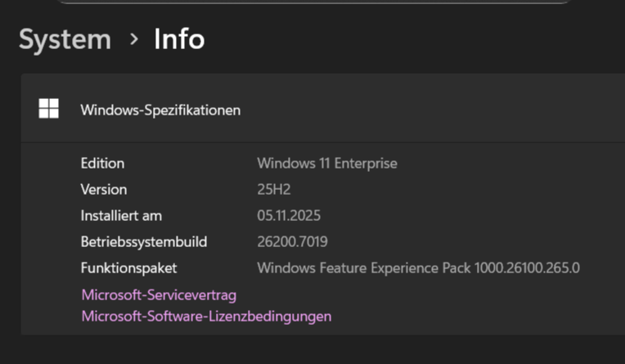Select the Betriebssystembuild label
Screen dimensions: 625x364
click(144, 242)
